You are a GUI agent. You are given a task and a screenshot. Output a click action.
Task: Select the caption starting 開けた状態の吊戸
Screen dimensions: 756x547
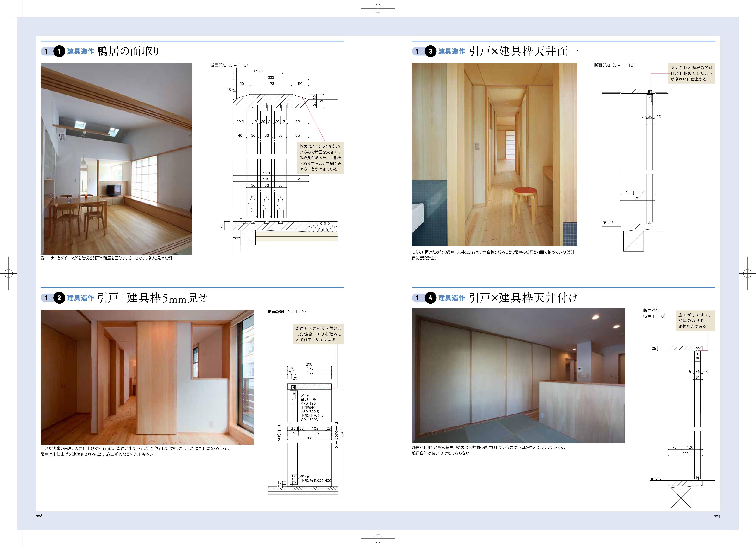click(136, 451)
